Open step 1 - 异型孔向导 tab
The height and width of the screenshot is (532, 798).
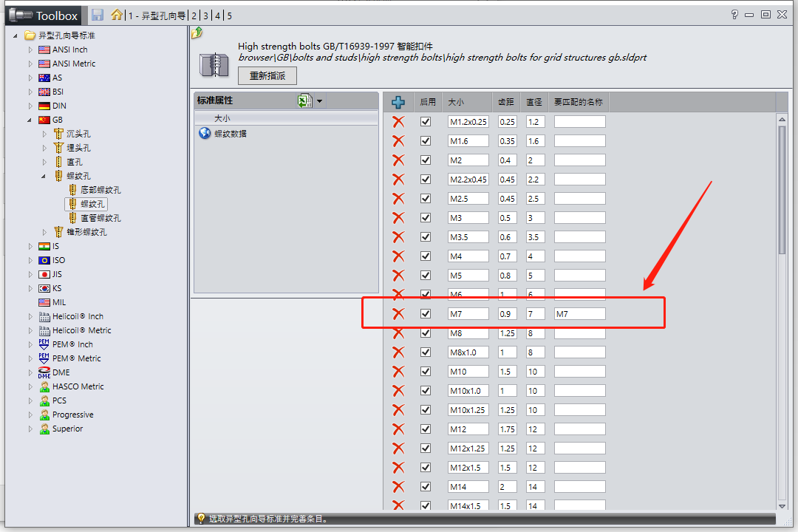coord(156,16)
